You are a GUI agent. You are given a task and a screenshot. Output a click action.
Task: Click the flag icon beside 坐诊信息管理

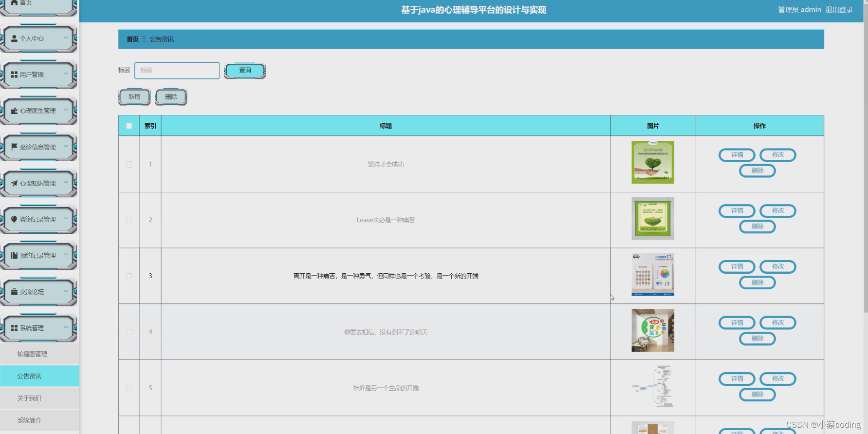pyautogui.click(x=14, y=147)
